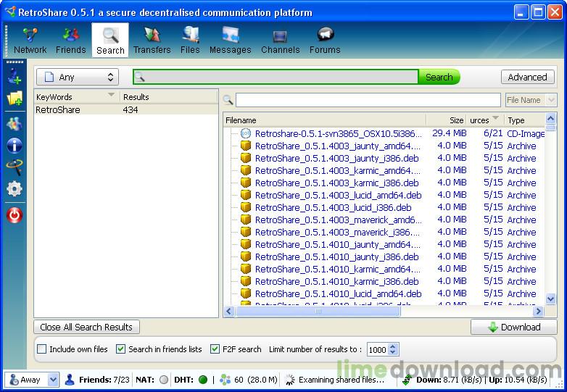Click the Close All Search Results button
This screenshot has height=392, width=567.
point(86,328)
